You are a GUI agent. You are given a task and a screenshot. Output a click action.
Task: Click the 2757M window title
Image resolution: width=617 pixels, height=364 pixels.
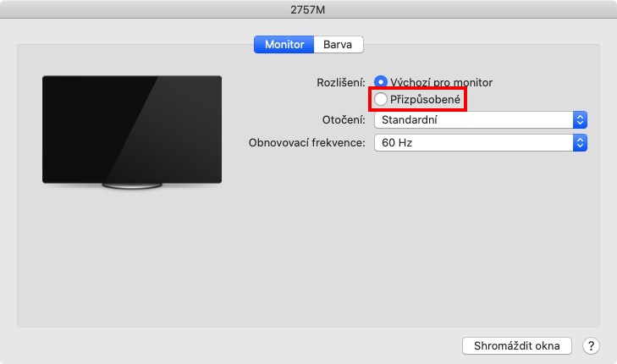[308, 9]
